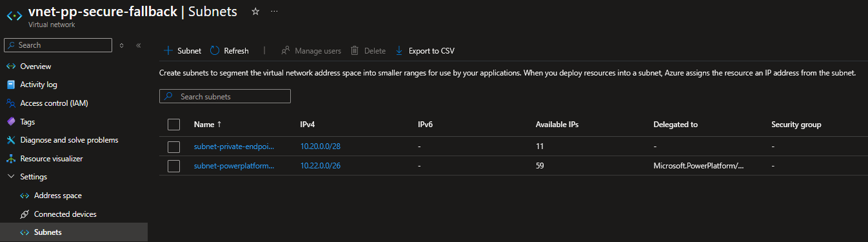Sort by the IPv6 column header

click(x=425, y=125)
